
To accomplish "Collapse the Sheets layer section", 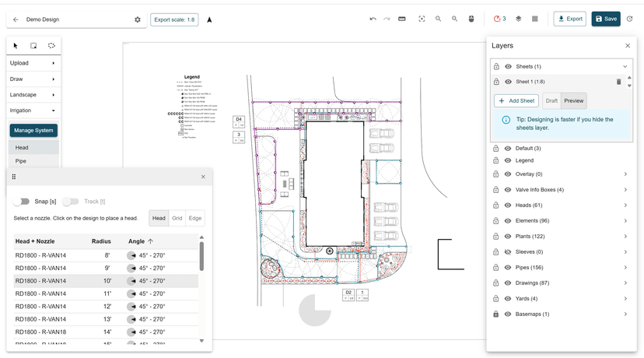I will coord(625,67).
